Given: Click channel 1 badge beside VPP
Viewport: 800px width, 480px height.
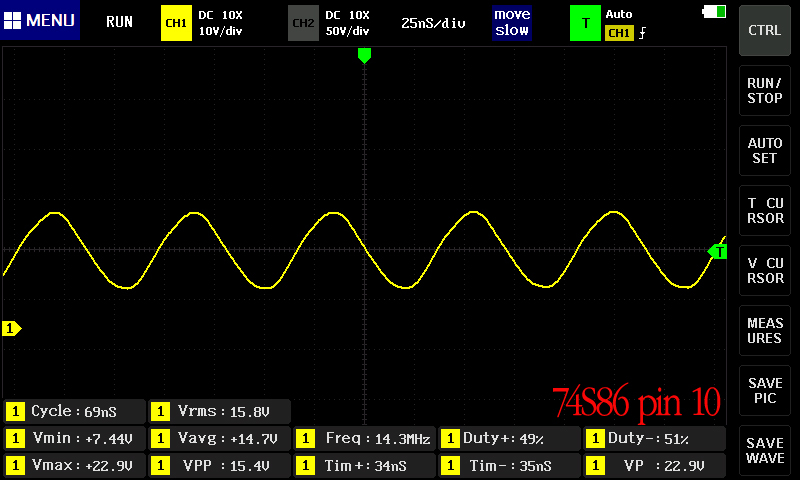Looking at the screenshot, I should [x=160, y=465].
